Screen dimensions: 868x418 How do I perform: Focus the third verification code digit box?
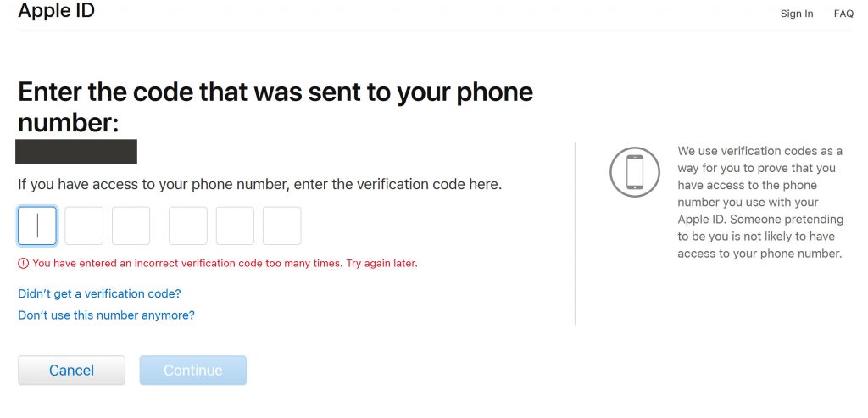131,226
